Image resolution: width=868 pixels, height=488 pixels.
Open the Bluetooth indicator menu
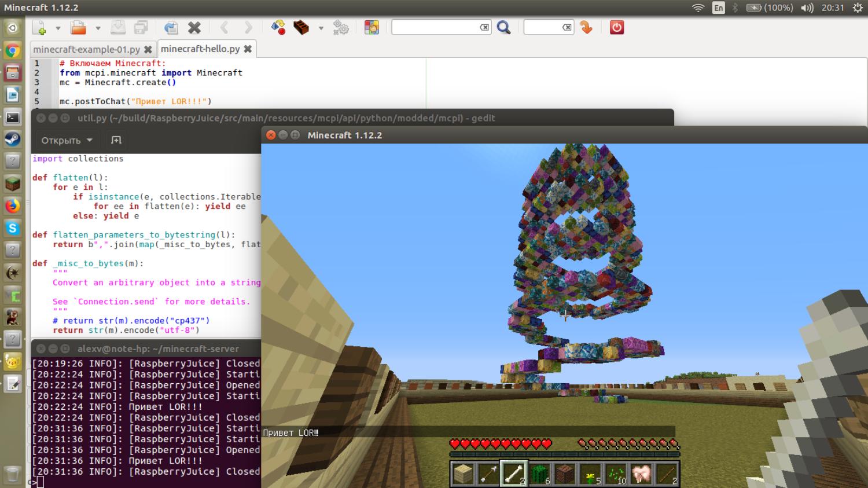(735, 8)
